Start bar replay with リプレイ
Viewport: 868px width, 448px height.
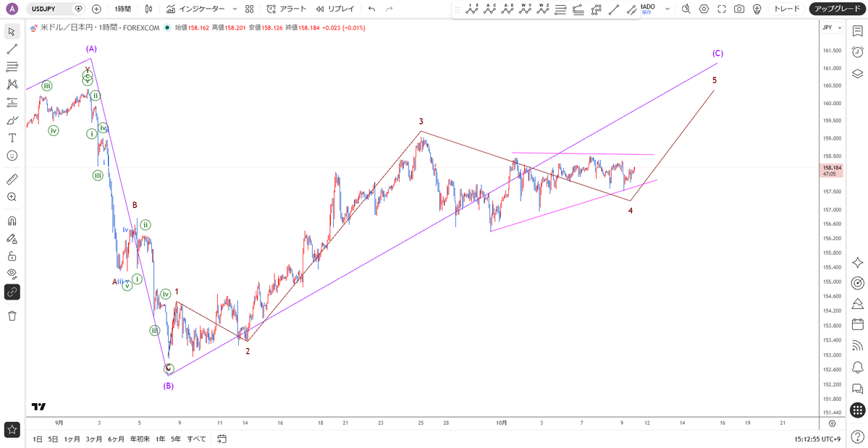coord(335,9)
